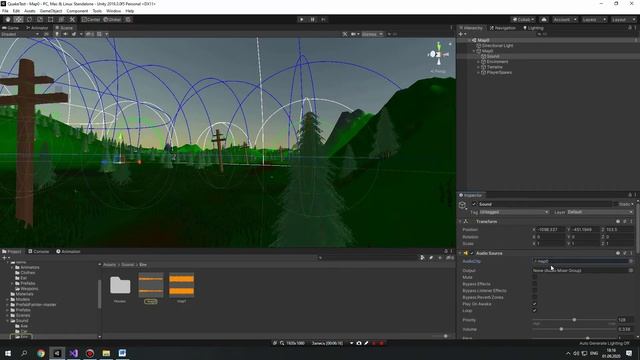Click the Inspector lock icon
This screenshot has width=640, height=360.
click(x=630, y=195)
